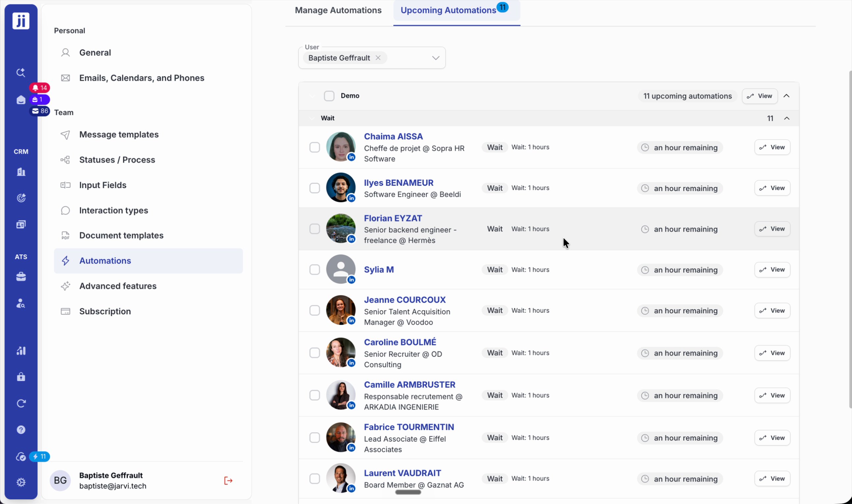Open the User filter dropdown arrow

(x=436, y=58)
